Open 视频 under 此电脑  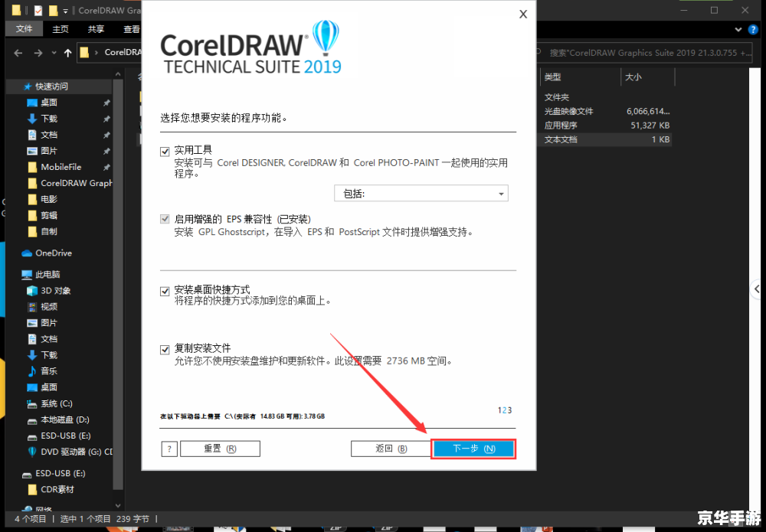49,306
